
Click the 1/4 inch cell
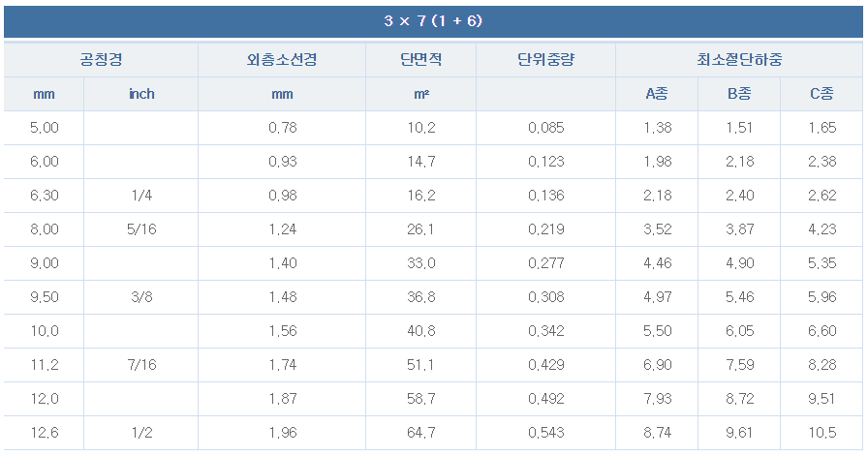pos(141,196)
